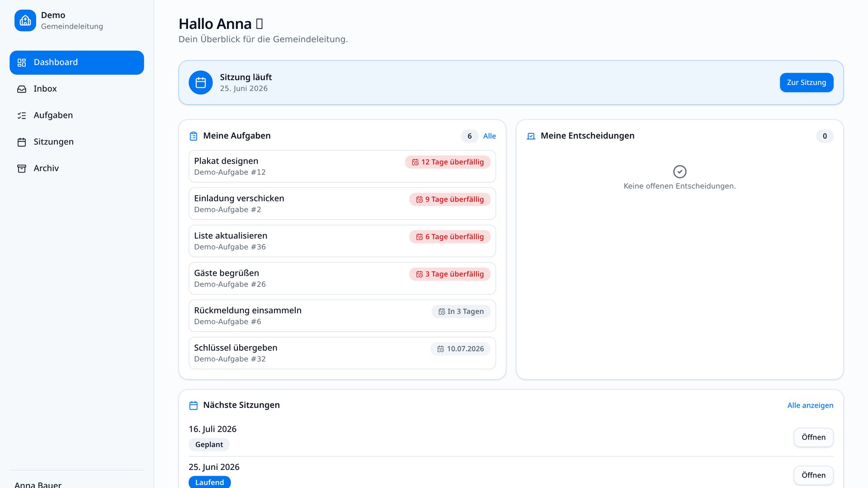Image resolution: width=868 pixels, height=488 pixels.
Task: Click the clock icon in 12 Tage überfällig badge
Action: (415, 162)
